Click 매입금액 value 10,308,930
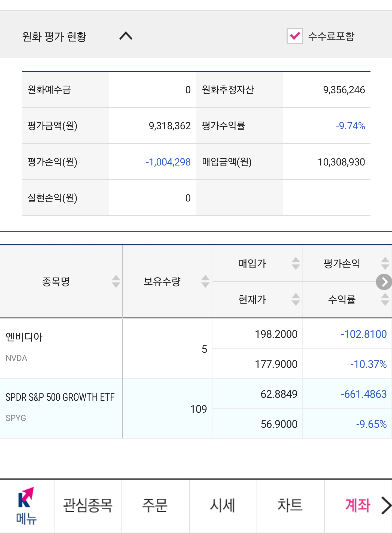392x533 pixels. click(x=341, y=162)
